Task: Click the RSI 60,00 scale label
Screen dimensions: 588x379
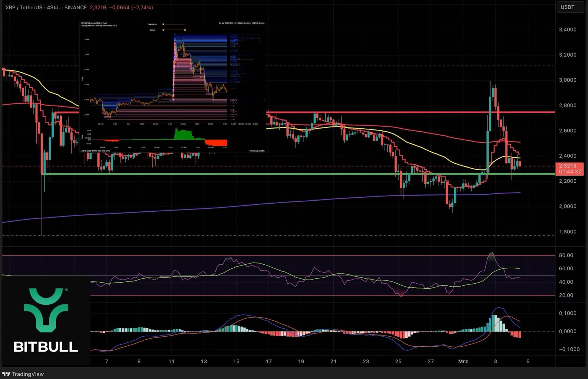Action: point(566,268)
